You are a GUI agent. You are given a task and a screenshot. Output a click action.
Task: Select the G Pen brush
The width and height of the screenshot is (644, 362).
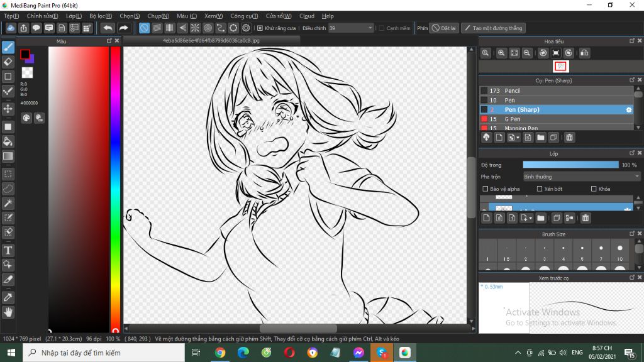click(x=557, y=119)
